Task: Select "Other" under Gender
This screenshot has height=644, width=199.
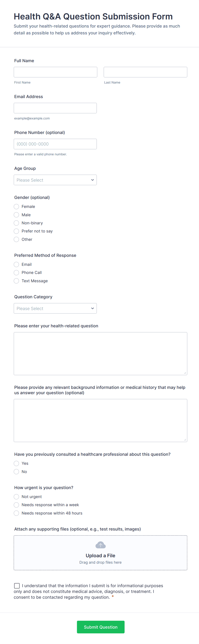Action: tap(16, 239)
